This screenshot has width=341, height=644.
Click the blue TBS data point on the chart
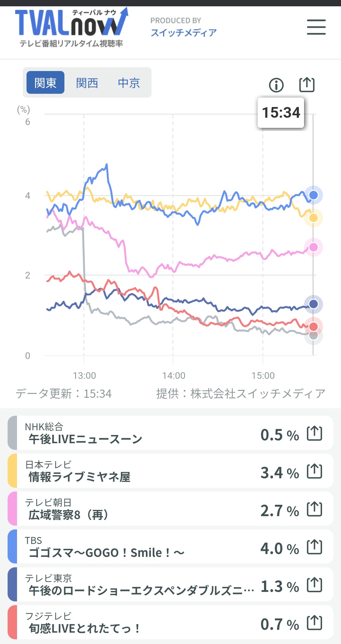click(313, 195)
